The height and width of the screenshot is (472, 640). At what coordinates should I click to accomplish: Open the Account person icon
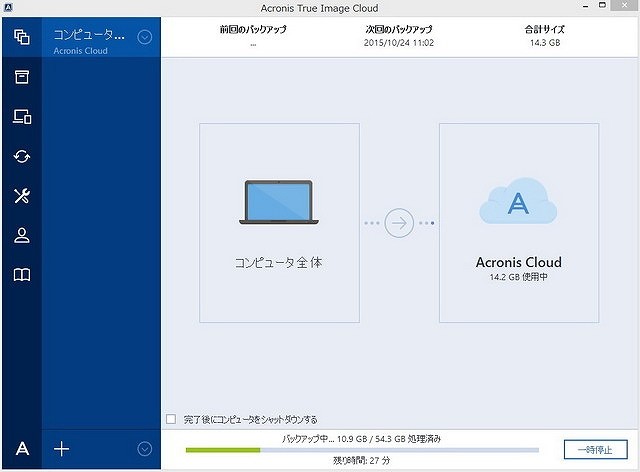[x=22, y=236]
